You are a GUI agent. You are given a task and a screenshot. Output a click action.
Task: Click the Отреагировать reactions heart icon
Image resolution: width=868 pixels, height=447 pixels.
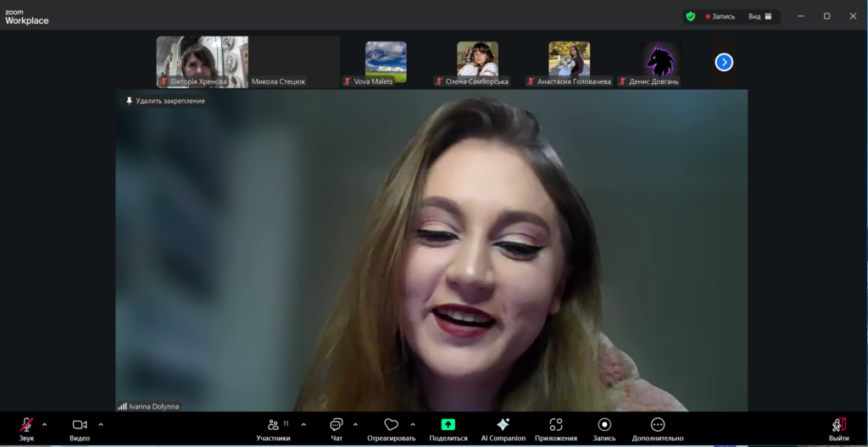coord(391,425)
